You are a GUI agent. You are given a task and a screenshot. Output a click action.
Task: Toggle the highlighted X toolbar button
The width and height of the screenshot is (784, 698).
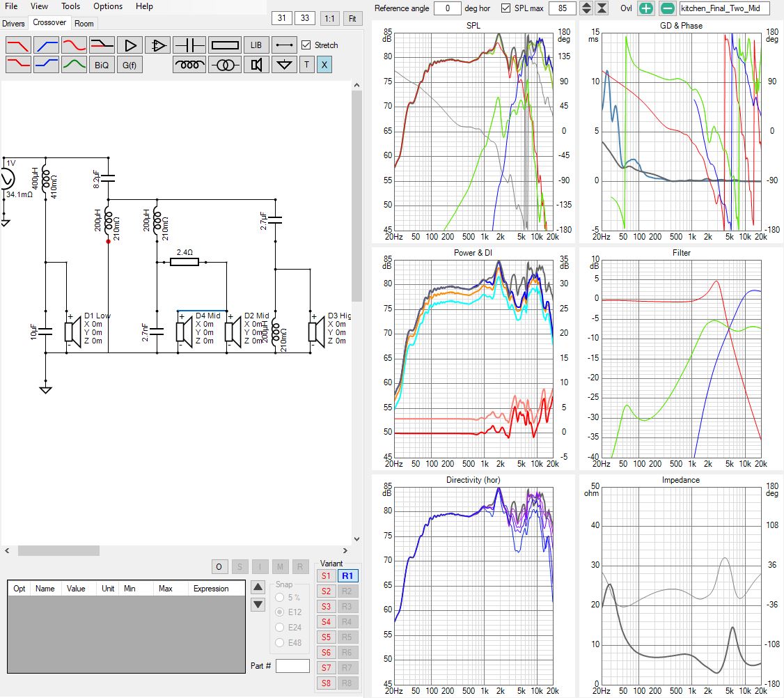coord(324,65)
